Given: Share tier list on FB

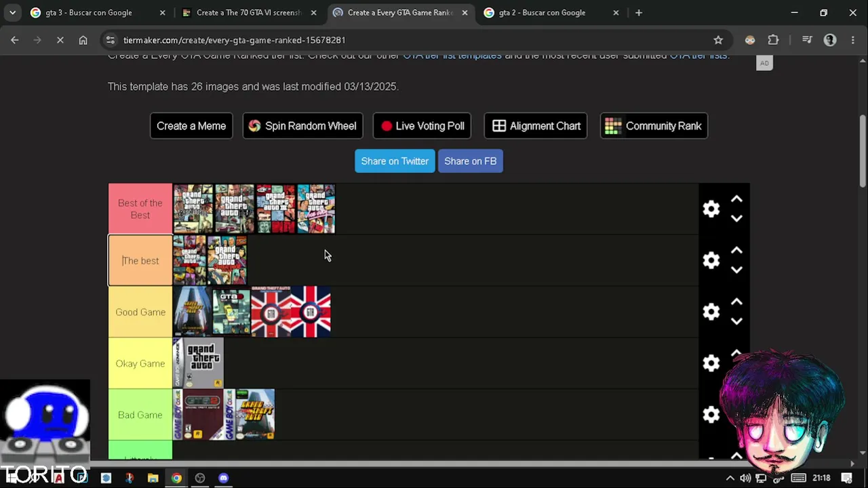Looking at the screenshot, I should coord(471,161).
